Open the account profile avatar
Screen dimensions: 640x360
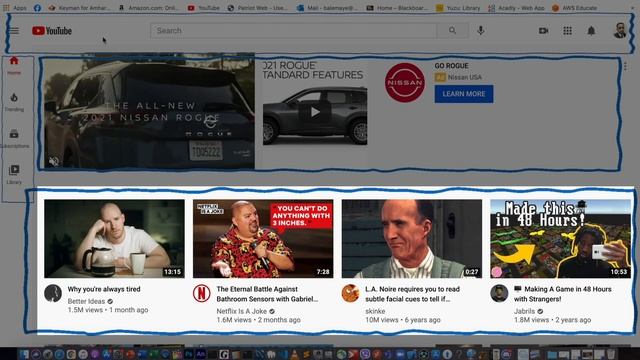coord(620,31)
